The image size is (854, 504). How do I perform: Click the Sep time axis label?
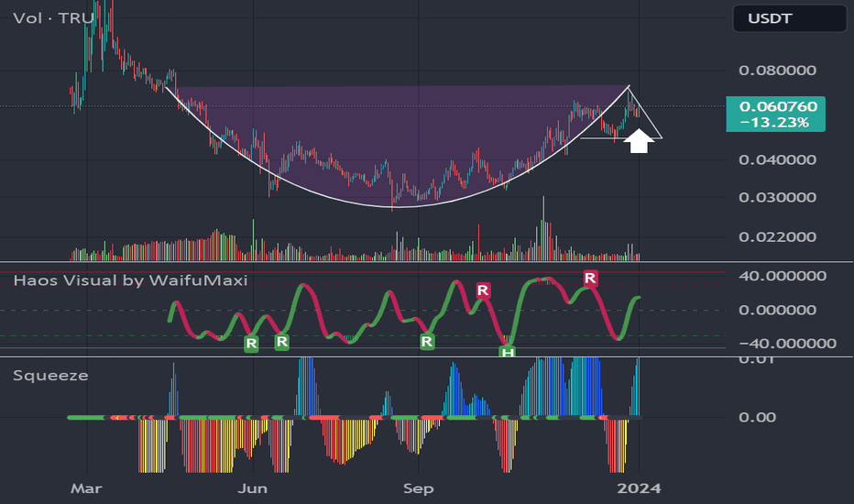coord(418,488)
